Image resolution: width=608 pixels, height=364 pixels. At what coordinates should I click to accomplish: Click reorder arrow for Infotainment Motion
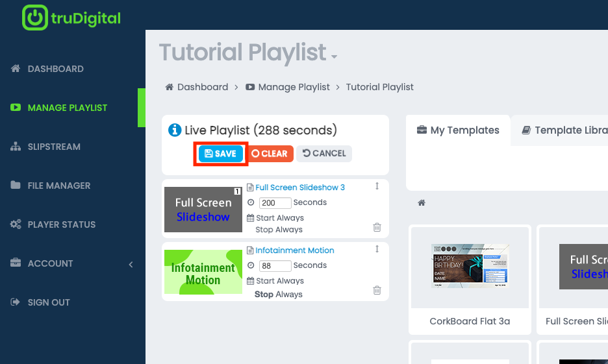377,249
